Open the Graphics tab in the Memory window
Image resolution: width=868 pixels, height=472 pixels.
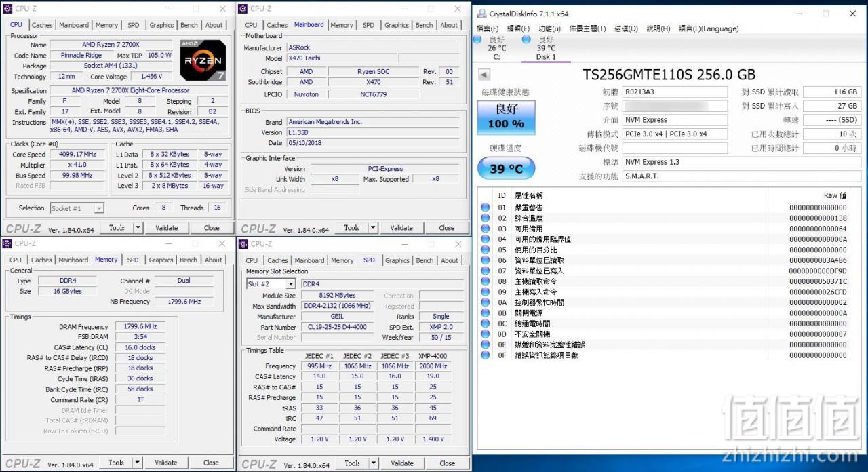click(161, 260)
